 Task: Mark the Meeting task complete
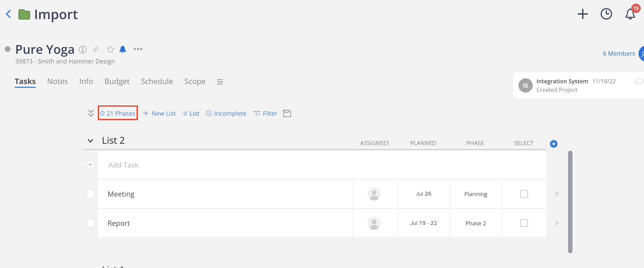coord(91,194)
